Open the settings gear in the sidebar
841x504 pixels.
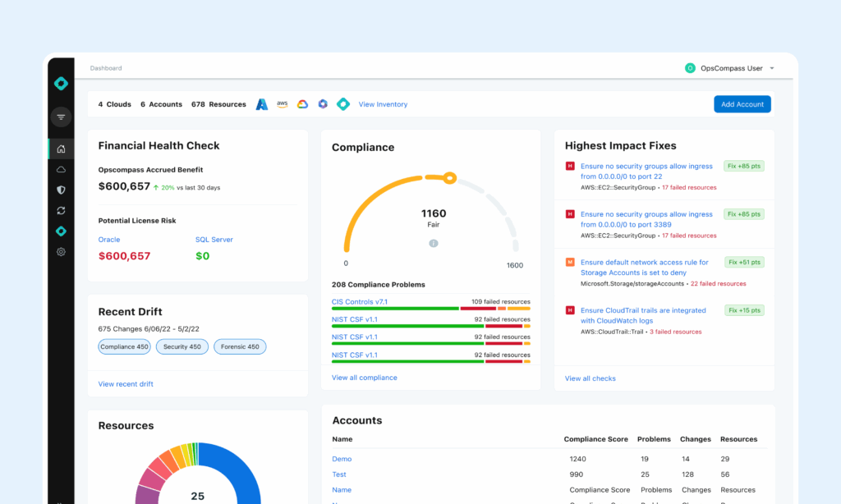pos(61,251)
